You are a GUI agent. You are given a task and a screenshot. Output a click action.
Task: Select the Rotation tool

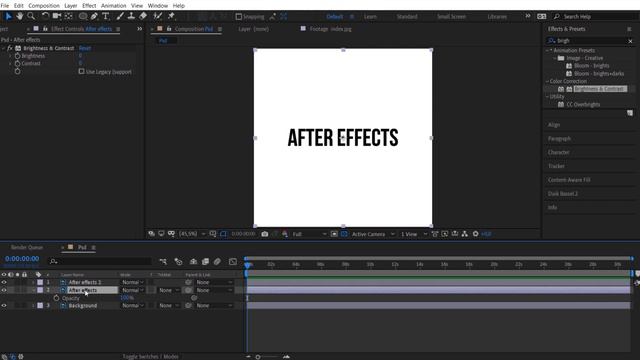45,16
